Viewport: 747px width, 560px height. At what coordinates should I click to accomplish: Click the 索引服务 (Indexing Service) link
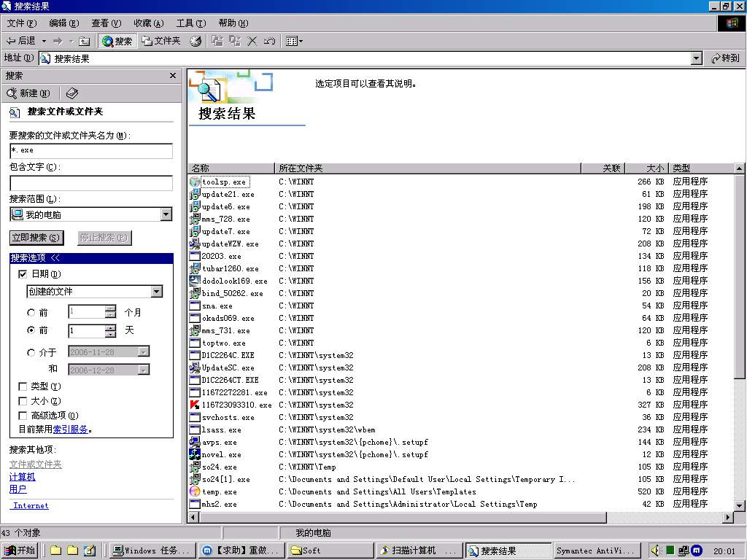(71, 429)
